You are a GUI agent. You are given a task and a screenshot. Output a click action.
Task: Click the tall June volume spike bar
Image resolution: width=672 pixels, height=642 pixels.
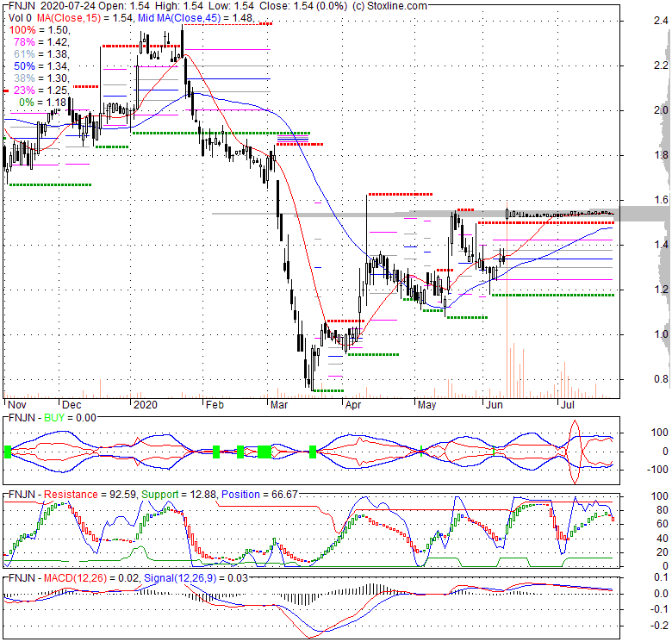click(507, 300)
